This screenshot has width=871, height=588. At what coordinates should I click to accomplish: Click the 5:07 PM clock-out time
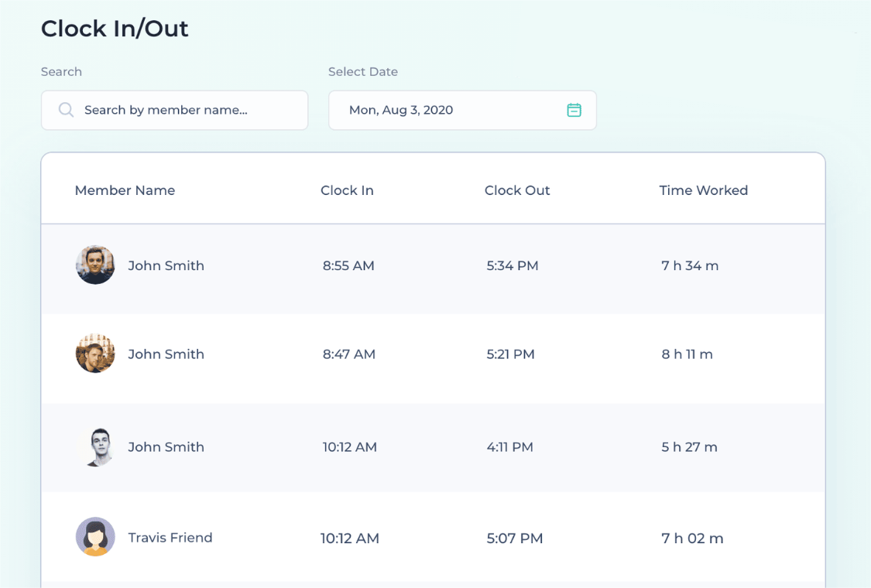click(x=514, y=538)
